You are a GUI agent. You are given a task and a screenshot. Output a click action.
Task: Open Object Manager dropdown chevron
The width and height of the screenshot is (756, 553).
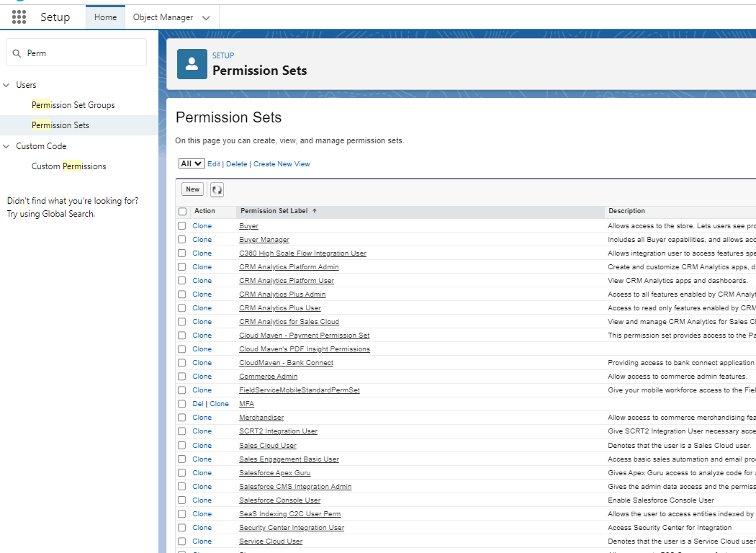coord(206,18)
